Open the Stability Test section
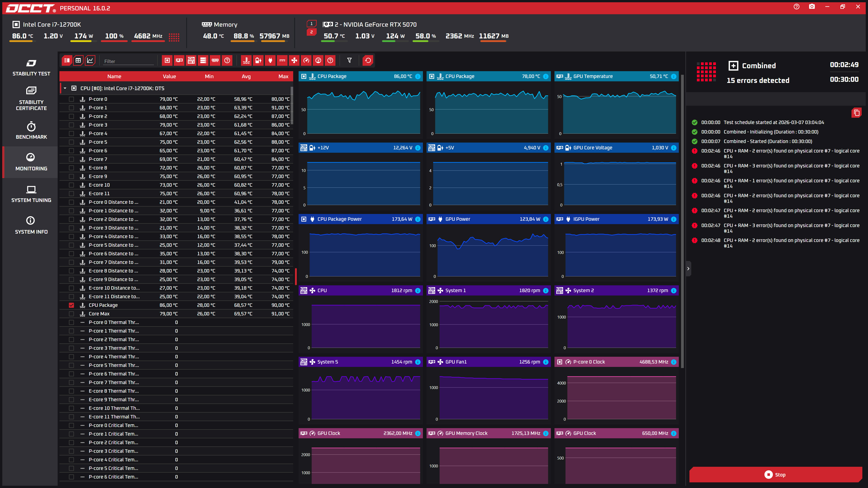Viewport: 868px width, 488px height. [x=31, y=67]
